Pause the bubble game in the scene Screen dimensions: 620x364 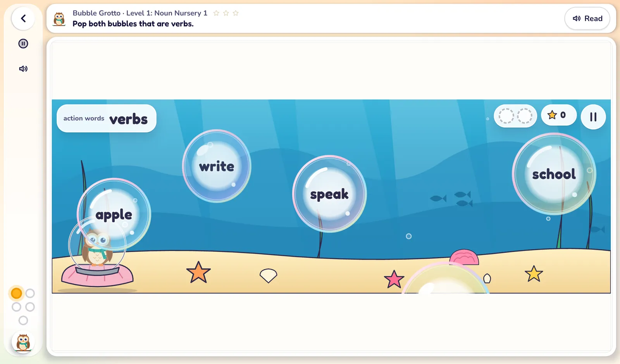click(x=593, y=117)
